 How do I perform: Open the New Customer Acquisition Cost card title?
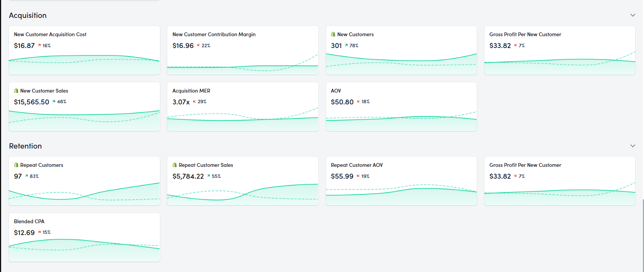pyautogui.click(x=50, y=34)
